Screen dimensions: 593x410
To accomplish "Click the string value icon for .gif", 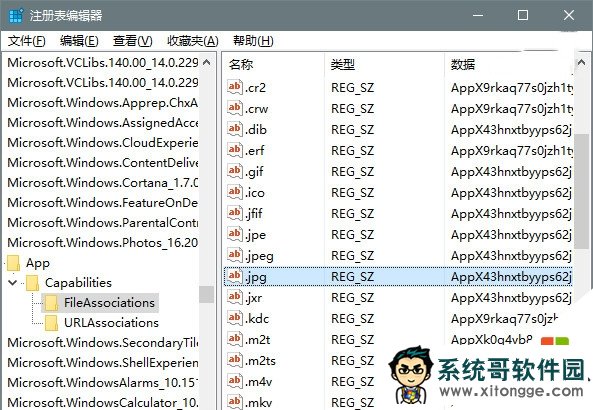I will coord(234,171).
